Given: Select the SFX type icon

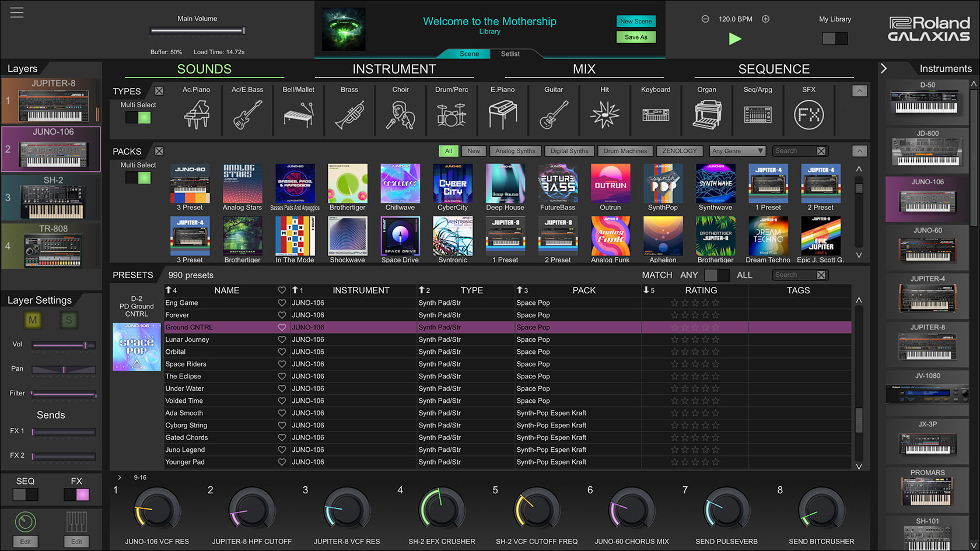Looking at the screenshot, I should tap(809, 114).
